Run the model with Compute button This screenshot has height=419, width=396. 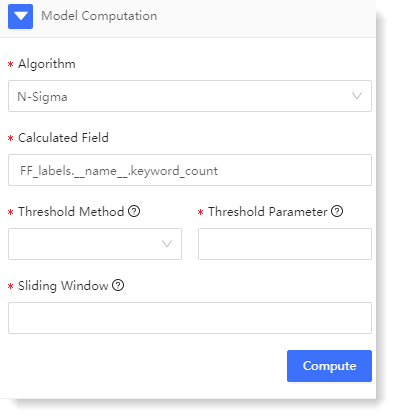coord(329,366)
